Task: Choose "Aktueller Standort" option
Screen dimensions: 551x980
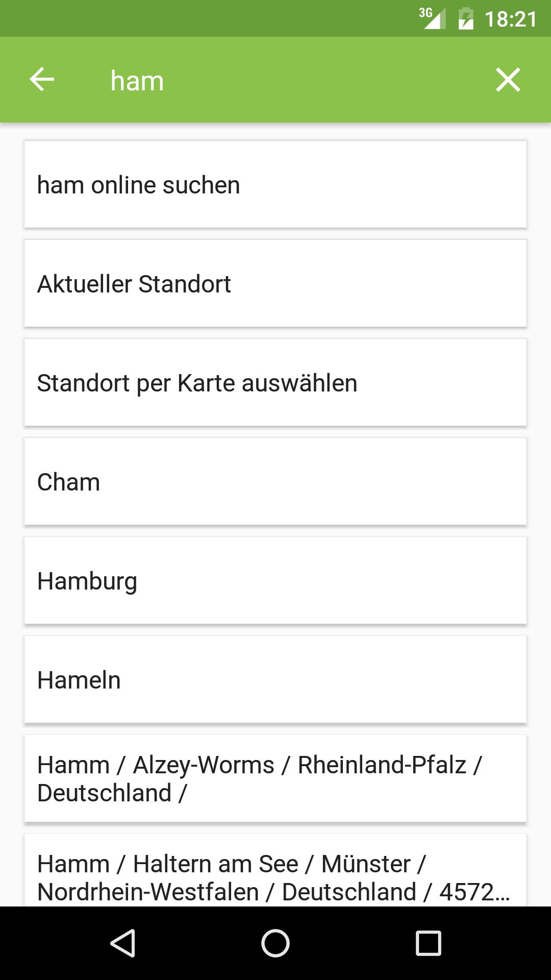Action: pos(275,284)
